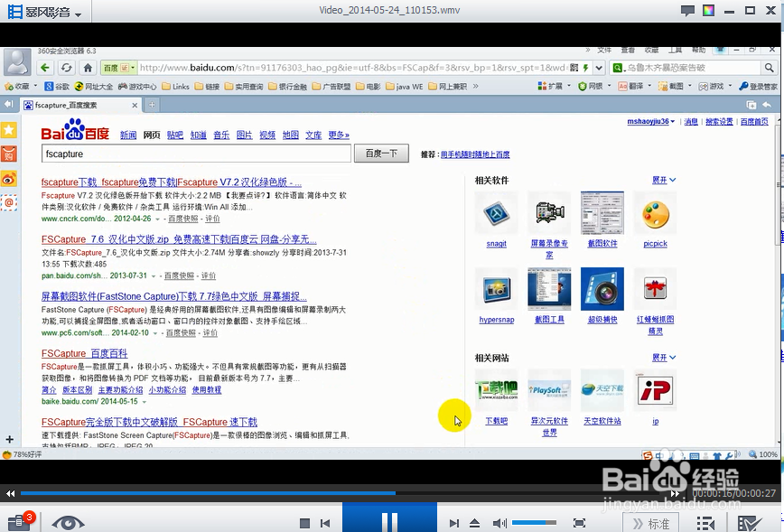Open the toolbox with red badge
The width and height of the screenshot is (784, 532).
(20, 521)
